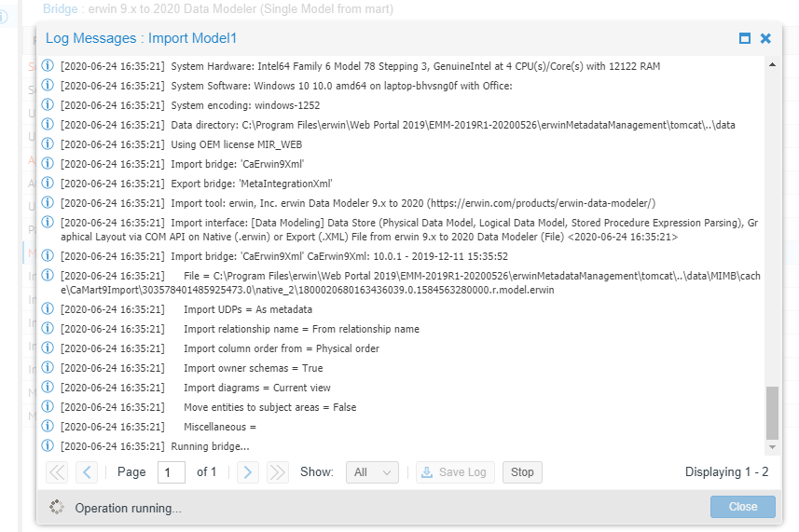Click the page number input field
The height and width of the screenshot is (532, 799).
click(x=171, y=472)
